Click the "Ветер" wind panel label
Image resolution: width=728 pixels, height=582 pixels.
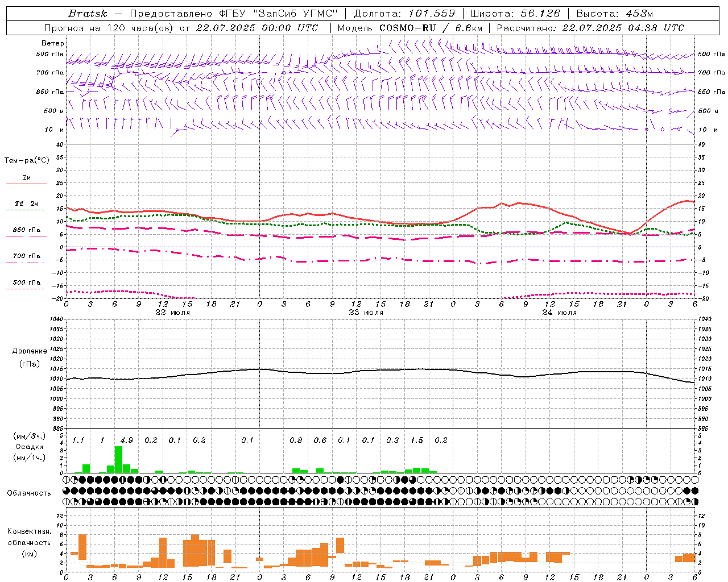pos(53,43)
